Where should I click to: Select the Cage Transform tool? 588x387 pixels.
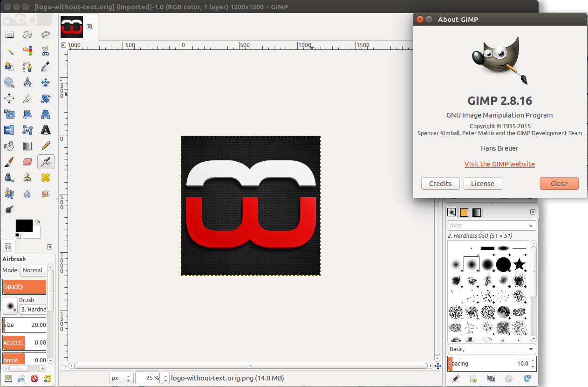coord(27,130)
